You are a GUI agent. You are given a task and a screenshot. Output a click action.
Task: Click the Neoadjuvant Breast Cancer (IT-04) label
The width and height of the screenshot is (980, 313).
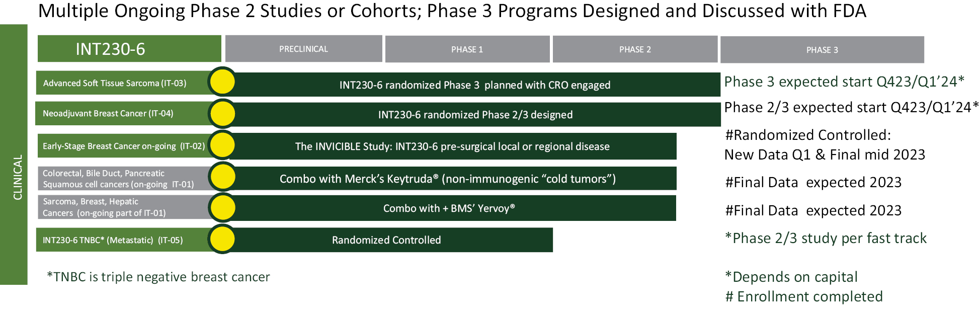(x=108, y=114)
